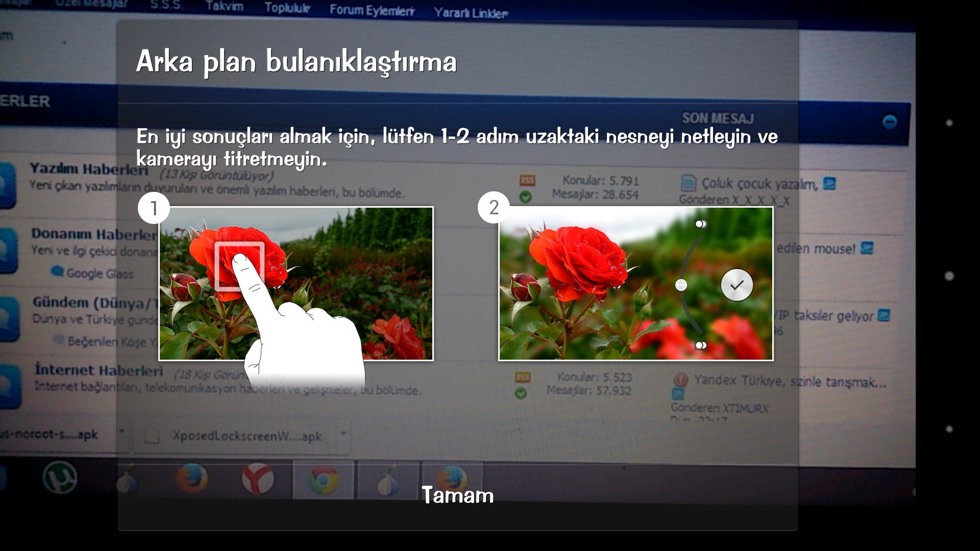Open the "Çoluk çocuk yazalım" post link
Image resolution: width=980 pixels, height=551 pixels.
tap(759, 184)
